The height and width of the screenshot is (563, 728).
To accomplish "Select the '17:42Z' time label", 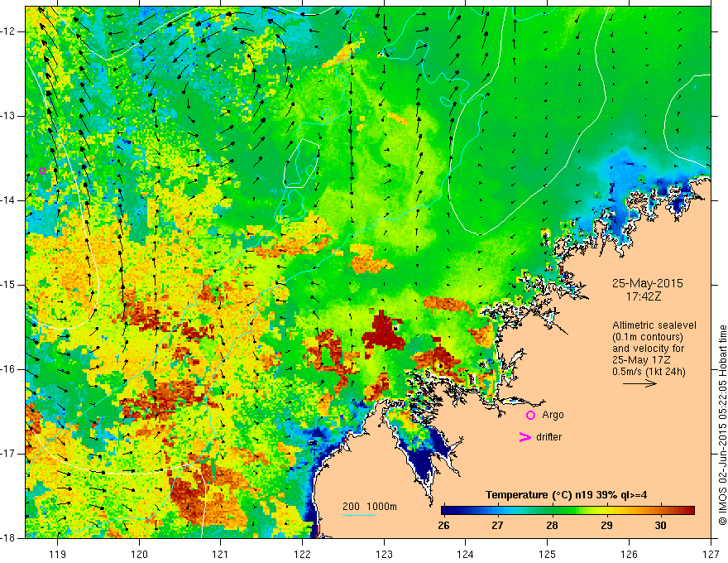I will 643,296.
